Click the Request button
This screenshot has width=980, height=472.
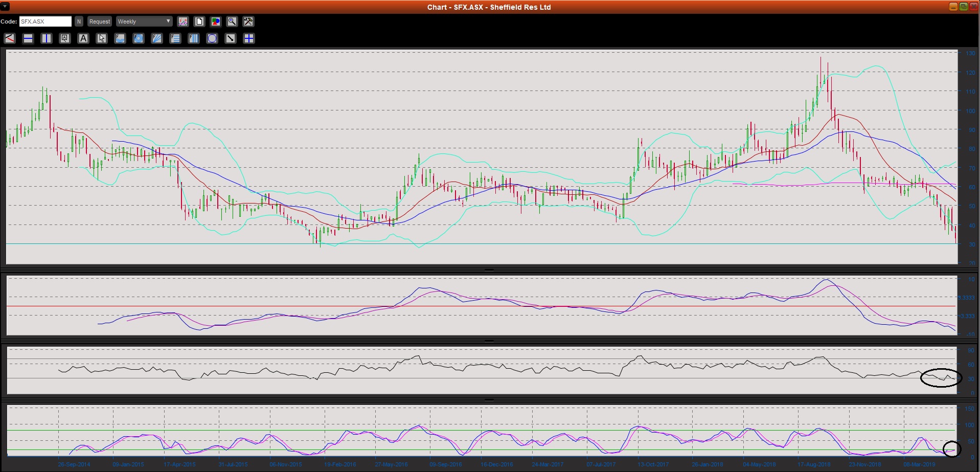(99, 21)
